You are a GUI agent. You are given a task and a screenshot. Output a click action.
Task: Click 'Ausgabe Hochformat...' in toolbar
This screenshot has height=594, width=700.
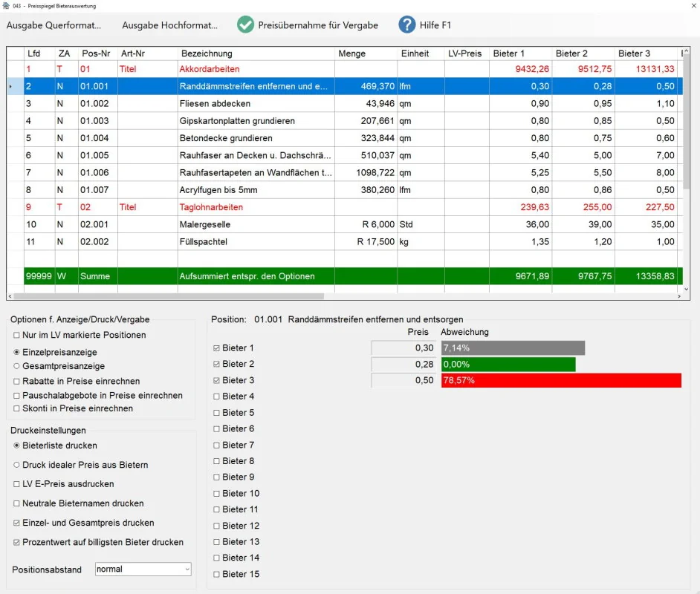pos(169,25)
